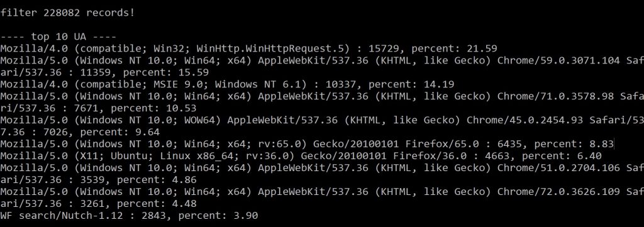
Task: Select the MSIE 9.0 Windows NT 6.1 line
Action: coord(227,84)
